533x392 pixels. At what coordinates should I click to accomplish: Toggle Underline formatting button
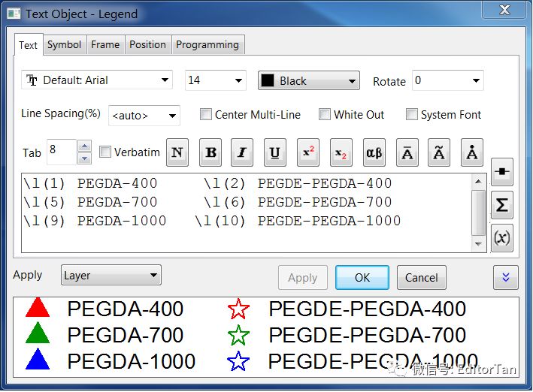(x=274, y=152)
